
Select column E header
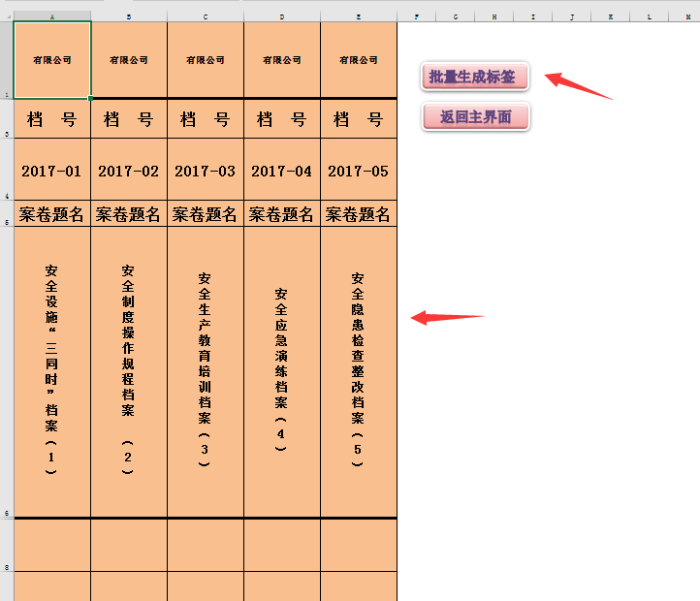[359, 17]
